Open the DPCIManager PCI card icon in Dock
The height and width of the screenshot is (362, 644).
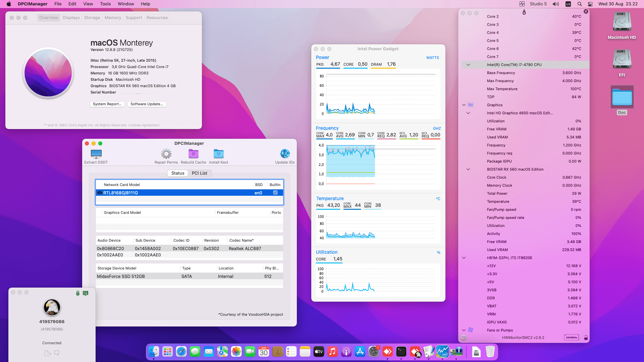pyautogui.click(x=457, y=352)
